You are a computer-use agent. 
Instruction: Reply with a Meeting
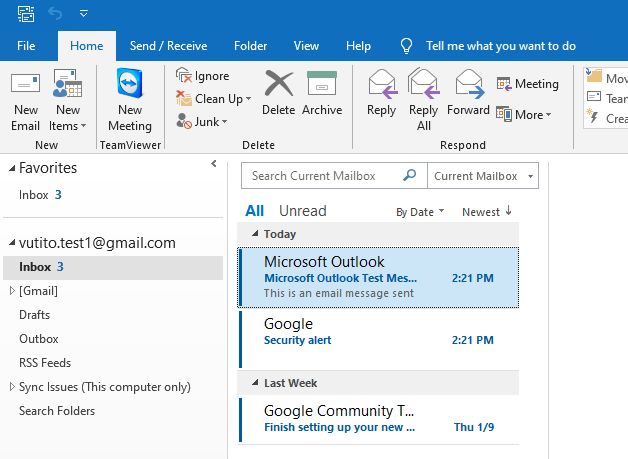point(527,84)
